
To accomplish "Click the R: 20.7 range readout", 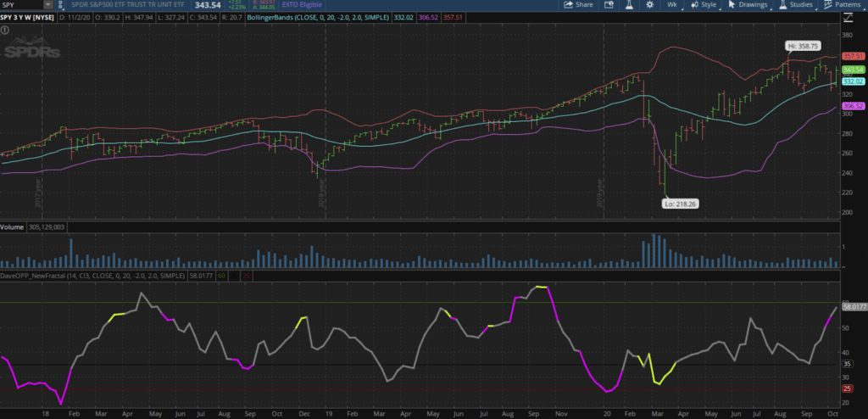I will (x=232, y=18).
